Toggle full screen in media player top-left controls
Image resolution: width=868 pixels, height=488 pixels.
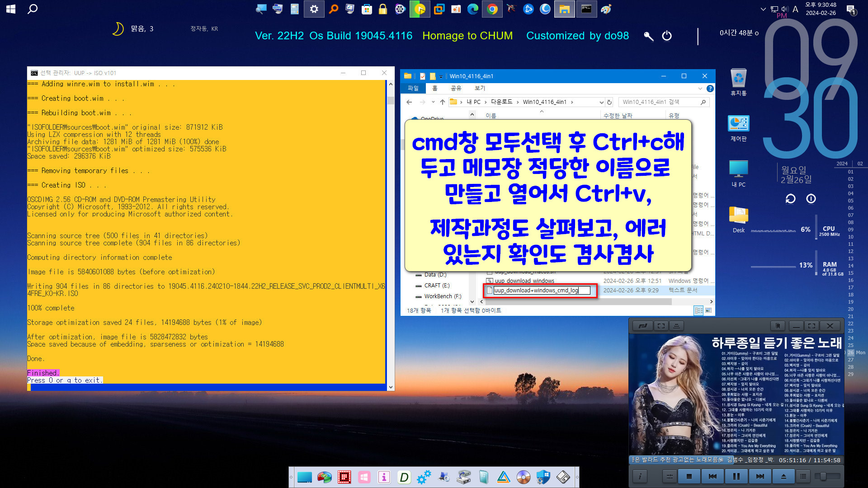coord(661,326)
